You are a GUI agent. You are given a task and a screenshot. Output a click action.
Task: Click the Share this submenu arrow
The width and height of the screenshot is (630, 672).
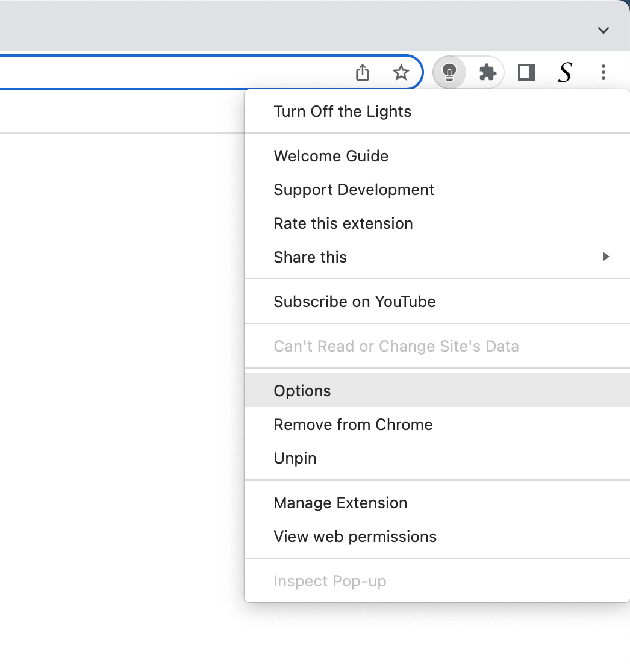coord(605,257)
